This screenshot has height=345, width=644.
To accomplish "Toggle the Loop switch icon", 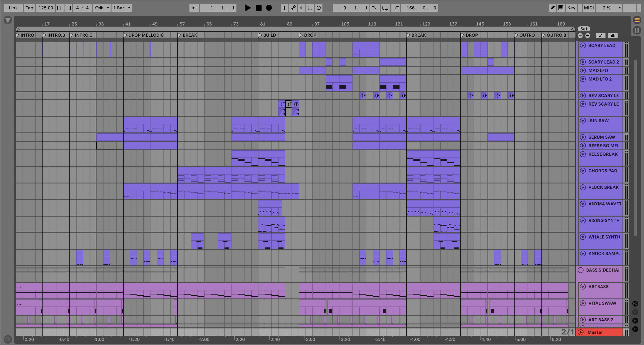I will pos(385,8).
